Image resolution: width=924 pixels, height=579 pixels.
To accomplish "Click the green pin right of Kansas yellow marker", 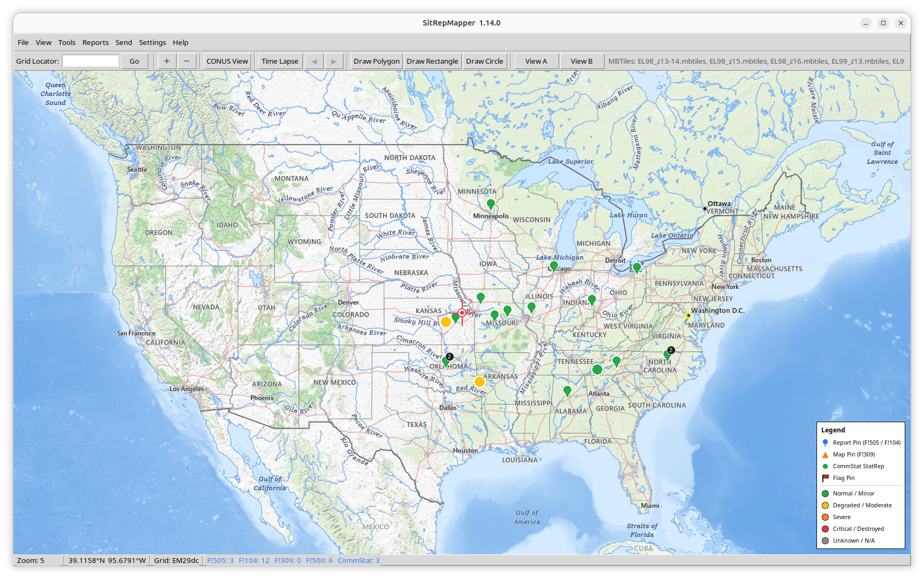I will 455,317.
